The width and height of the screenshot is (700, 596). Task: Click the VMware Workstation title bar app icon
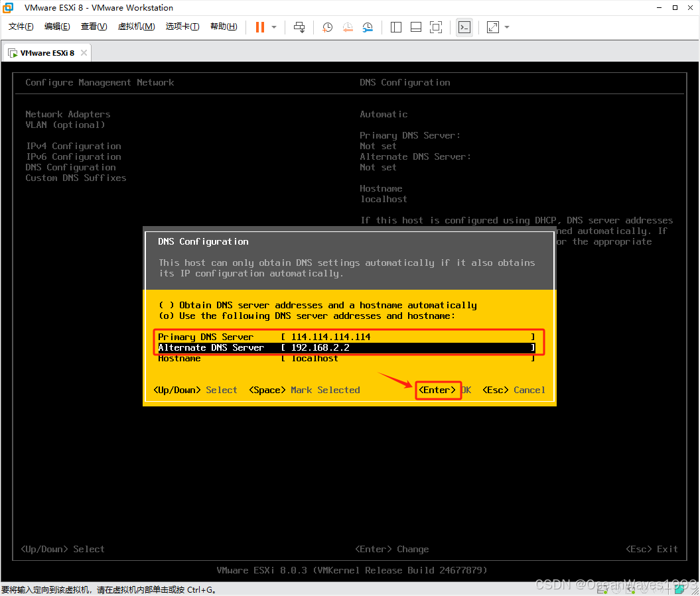8,7
